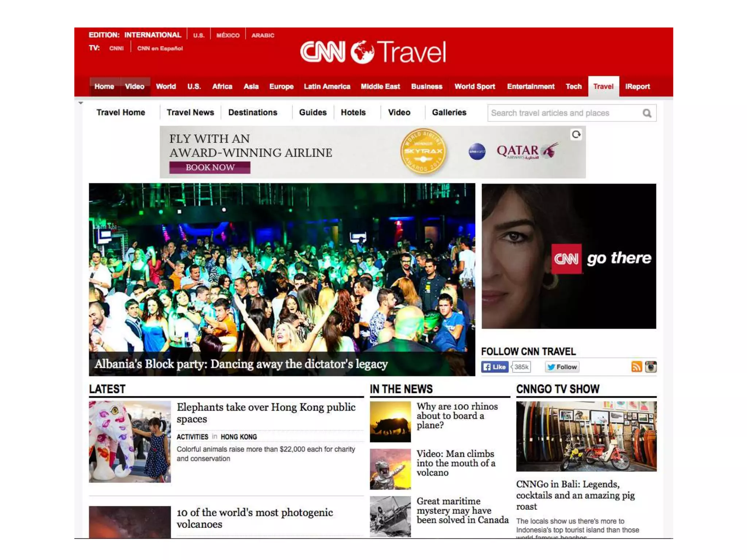
Task: Open Guides subnav
Action: [x=313, y=112]
